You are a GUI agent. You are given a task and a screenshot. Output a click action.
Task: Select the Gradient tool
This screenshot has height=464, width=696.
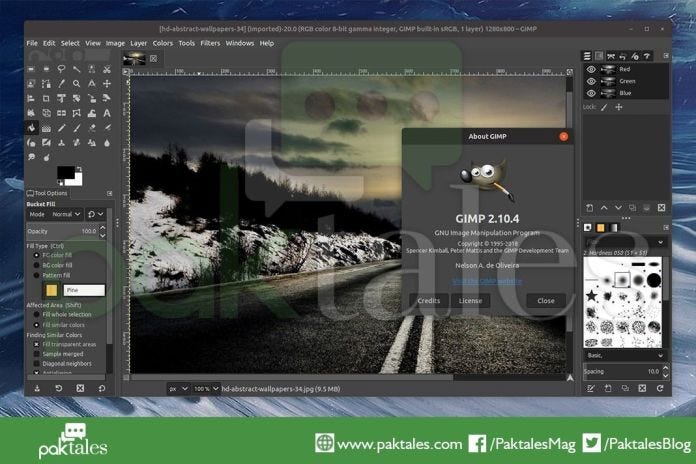click(46, 128)
